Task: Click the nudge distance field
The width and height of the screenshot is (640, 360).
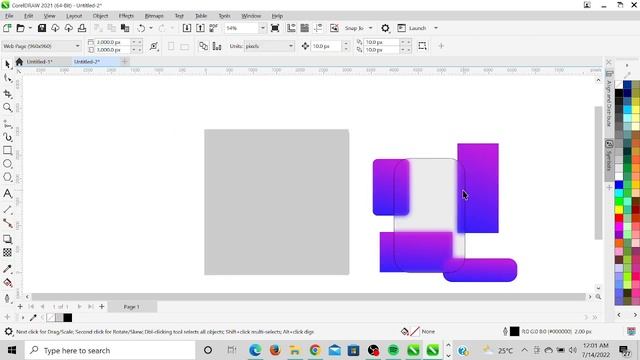Action: (327, 46)
